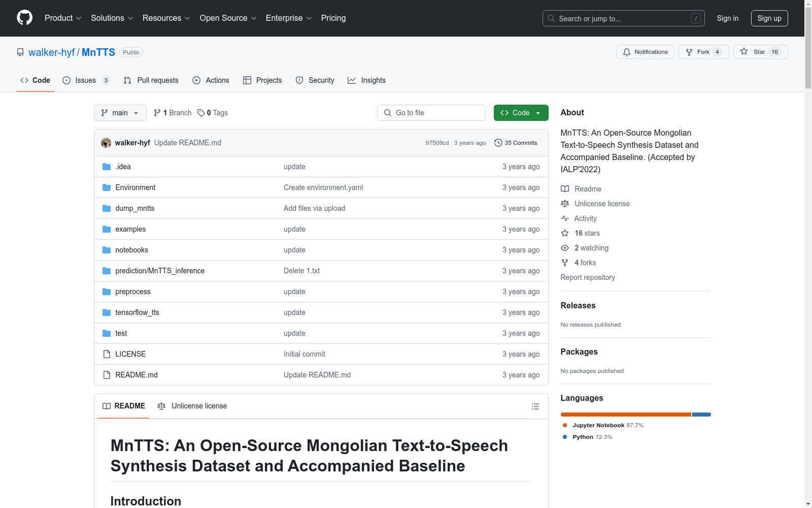Click the LICENSE file icon
812x508 pixels.
point(107,354)
